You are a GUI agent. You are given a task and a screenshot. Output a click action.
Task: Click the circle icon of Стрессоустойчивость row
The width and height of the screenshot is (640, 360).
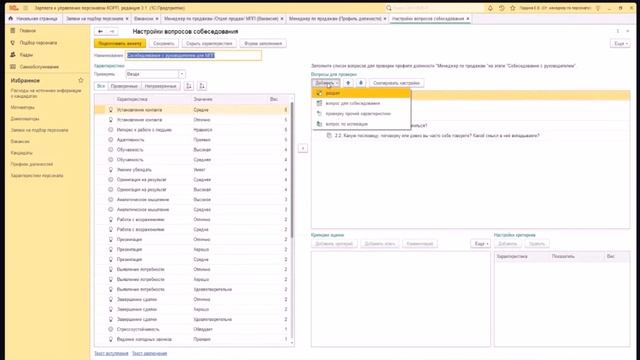111,329
